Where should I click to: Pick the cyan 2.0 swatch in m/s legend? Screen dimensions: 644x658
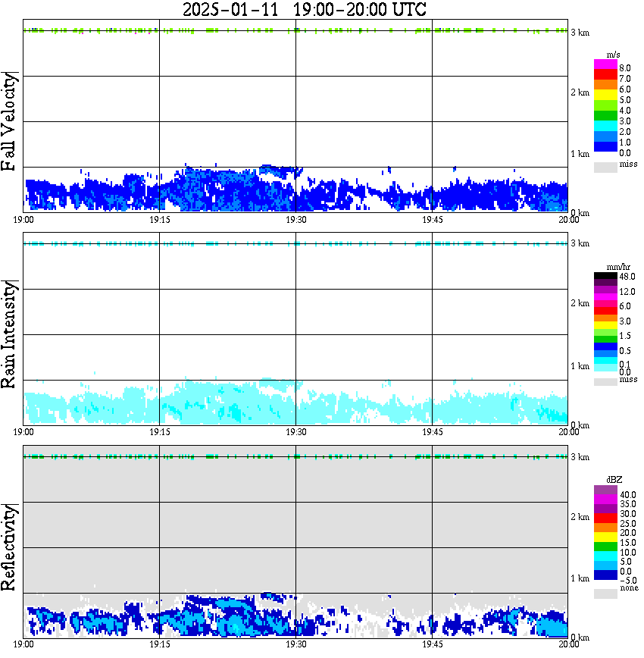pyautogui.click(x=605, y=127)
